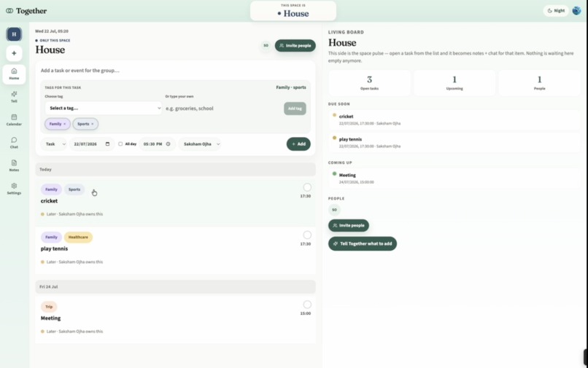Open the Saksham Ojha assignee dropdown
The height and width of the screenshot is (368, 588).
200,144
